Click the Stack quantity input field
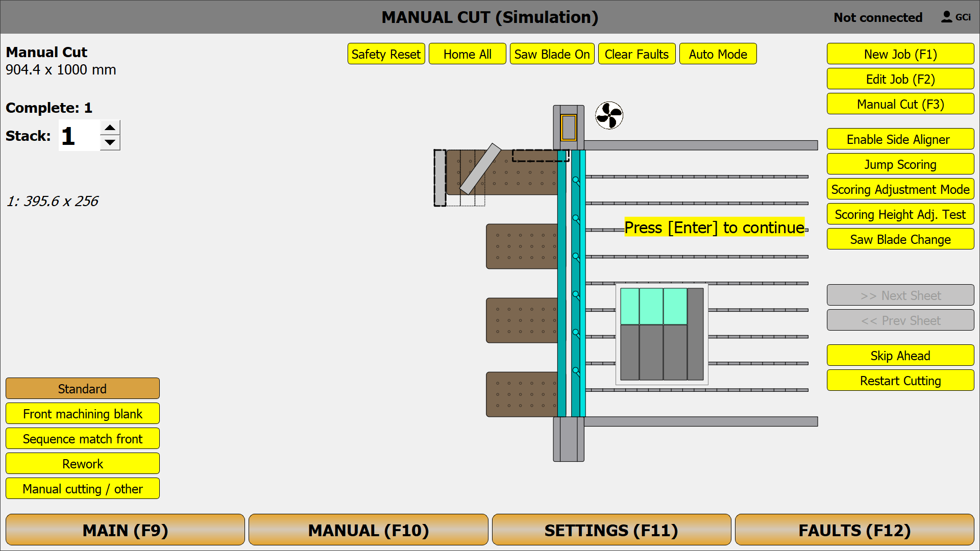This screenshot has height=551, width=980. pyautogui.click(x=78, y=135)
